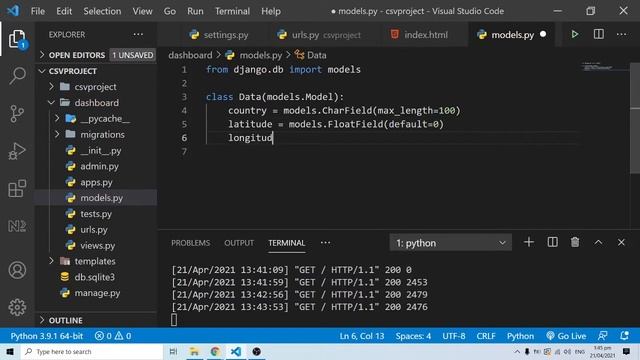
Task: Open the Search view in activity bar
Action: (17, 76)
